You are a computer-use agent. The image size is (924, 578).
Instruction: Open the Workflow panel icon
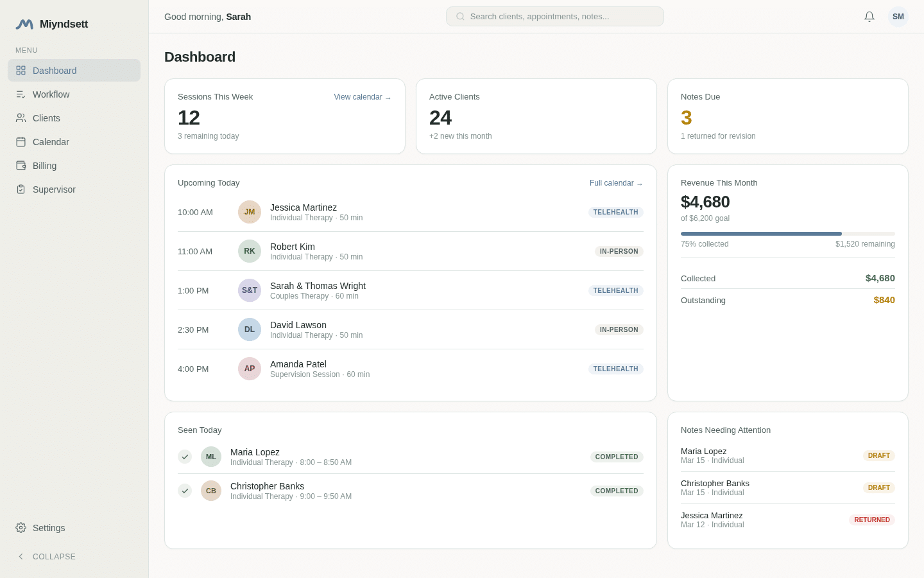pos(21,94)
